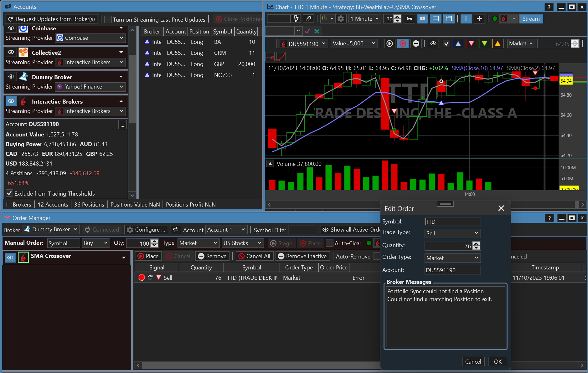Toggle the vertical line cursor icon
Image resolution: width=588 pixels, height=373 pixels.
point(466,19)
